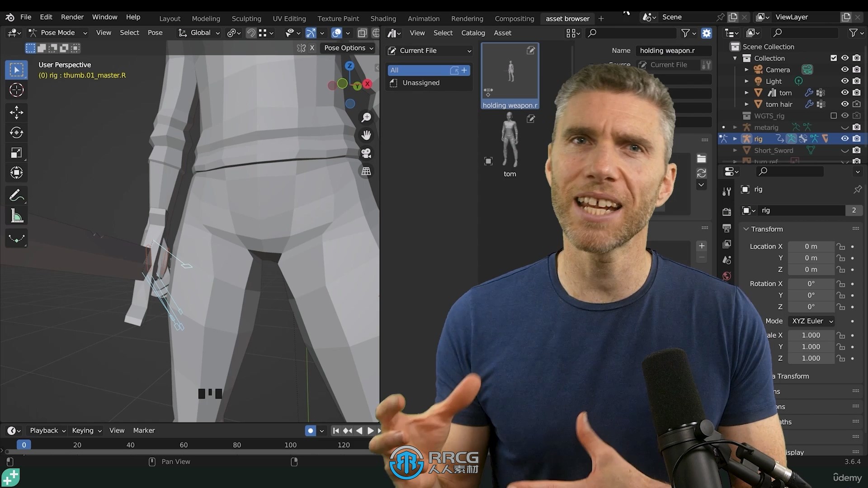Open the Marker menu in timeline

coord(144,431)
